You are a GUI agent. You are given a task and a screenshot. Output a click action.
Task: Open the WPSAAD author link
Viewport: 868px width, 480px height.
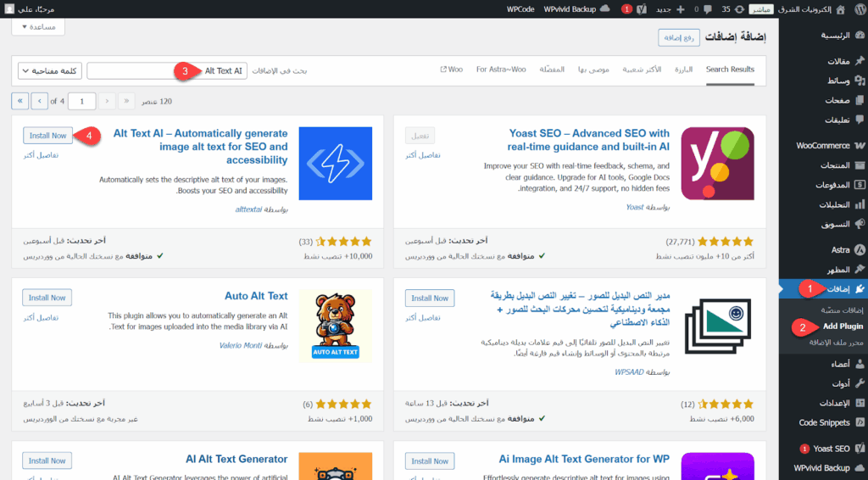point(629,372)
